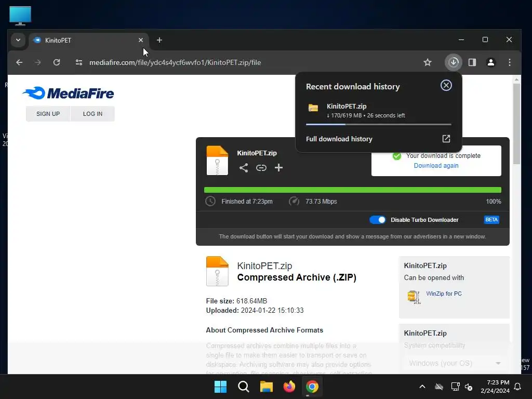This screenshot has width=532, height=399.
Task: Click the 'File size: 618.64MB' text
Action: point(236,301)
